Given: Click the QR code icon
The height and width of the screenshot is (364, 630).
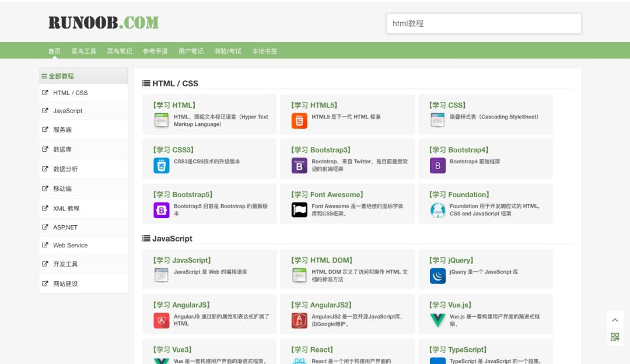Looking at the screenshot, I should click(x=615, y=337).
